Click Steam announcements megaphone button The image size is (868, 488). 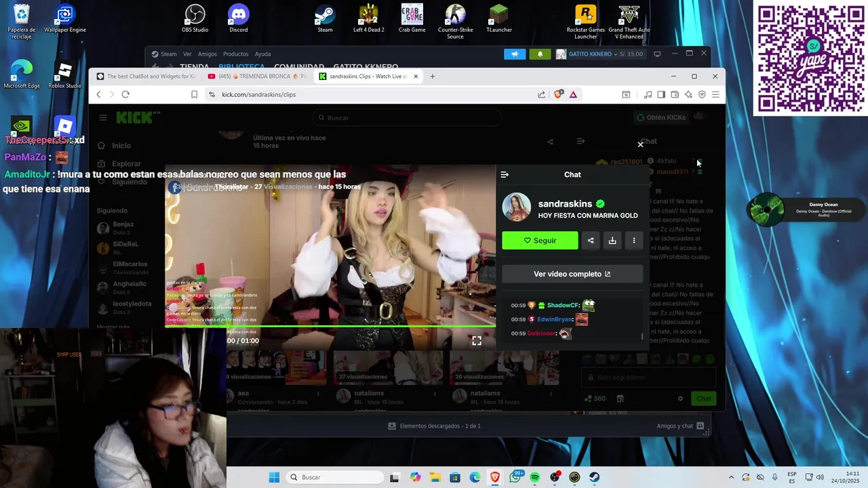[515, 54]
